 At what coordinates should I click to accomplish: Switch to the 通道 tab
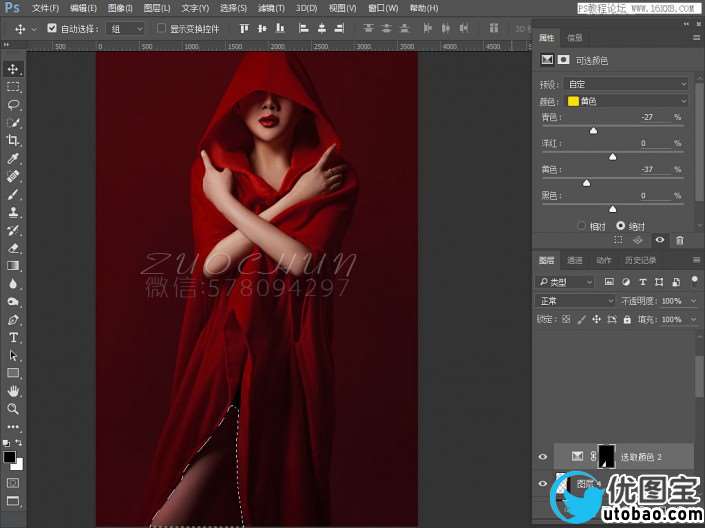[x=574, y=260]
